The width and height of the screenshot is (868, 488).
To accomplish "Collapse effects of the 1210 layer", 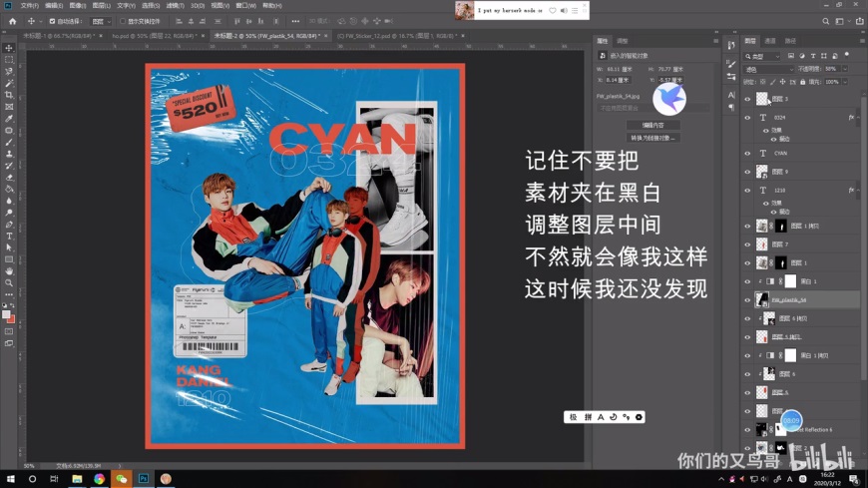I will click(859, 190).
